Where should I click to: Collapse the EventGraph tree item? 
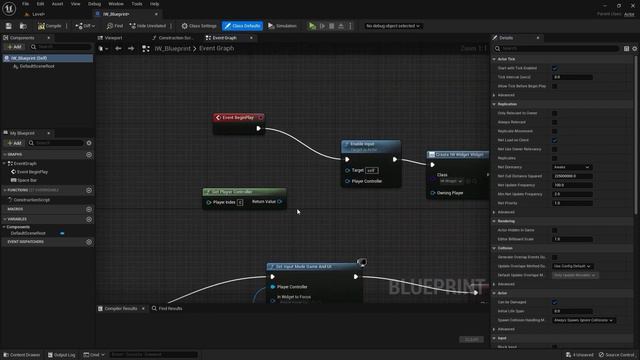pos(4,163)
